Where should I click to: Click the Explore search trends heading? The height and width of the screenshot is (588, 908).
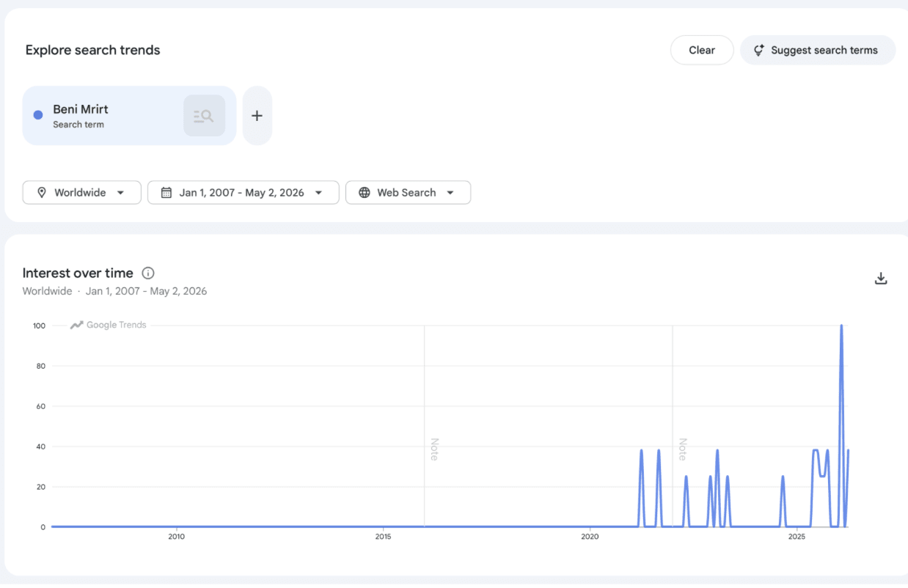[x=92, y=50]
